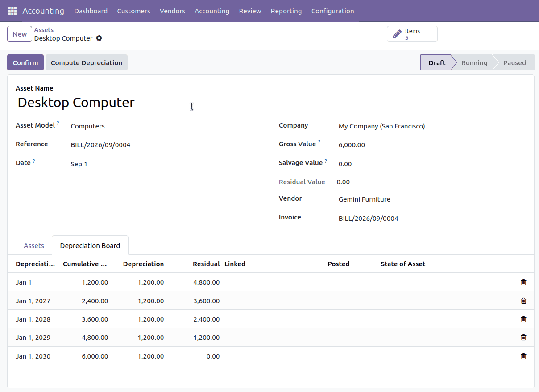Show Salvage Value help question mark
The height and width of the screenshot is (392, 539).
[x=326, y=161]
